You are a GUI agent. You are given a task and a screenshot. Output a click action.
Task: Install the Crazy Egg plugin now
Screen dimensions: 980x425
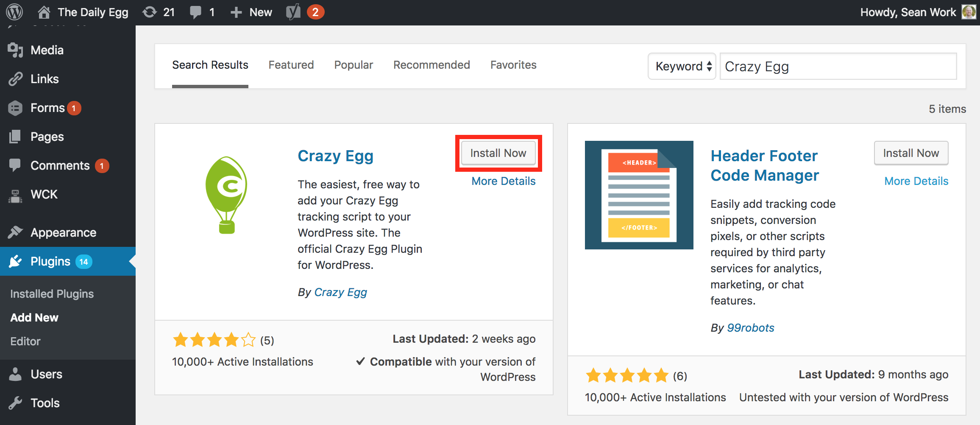[498, 153]
